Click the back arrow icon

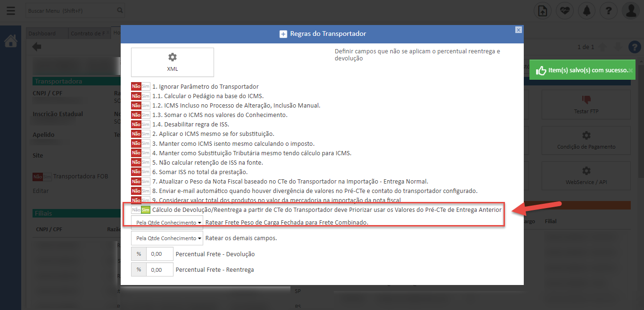point(36,46)
